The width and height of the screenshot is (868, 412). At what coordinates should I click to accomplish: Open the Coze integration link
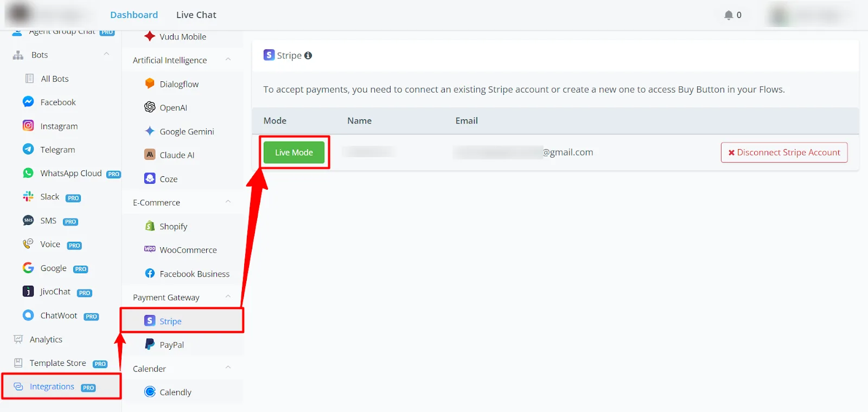pyautogui.click(x=169, y=179)
